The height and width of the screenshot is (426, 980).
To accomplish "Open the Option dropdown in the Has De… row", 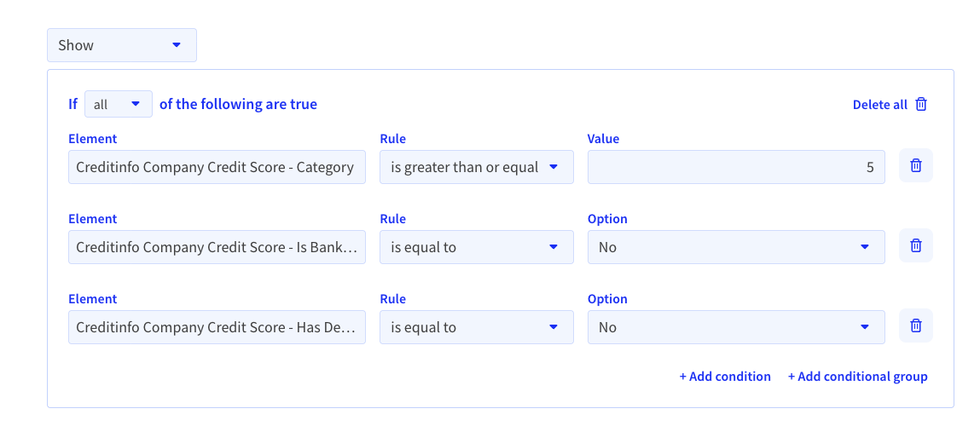I will click(x=736, y=326).
